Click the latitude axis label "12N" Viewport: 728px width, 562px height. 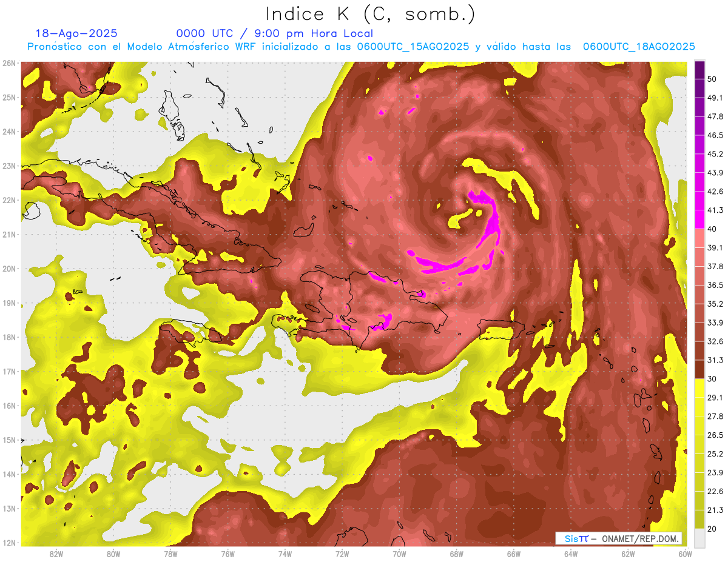coord(9,543)
